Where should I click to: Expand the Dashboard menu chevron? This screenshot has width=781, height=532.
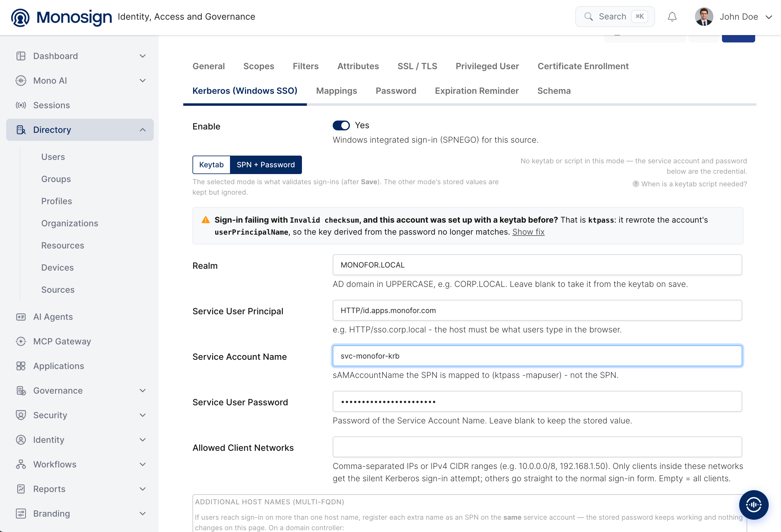[x=142, y=56]
